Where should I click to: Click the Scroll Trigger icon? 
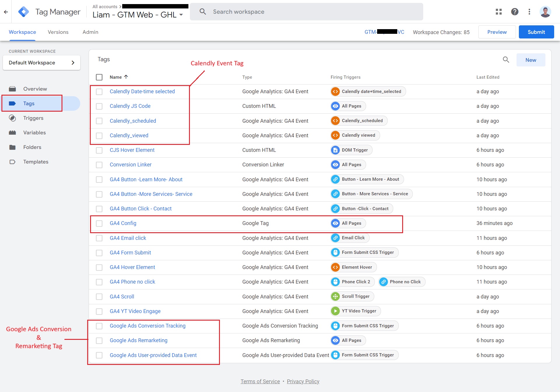(x=335, y=296)
